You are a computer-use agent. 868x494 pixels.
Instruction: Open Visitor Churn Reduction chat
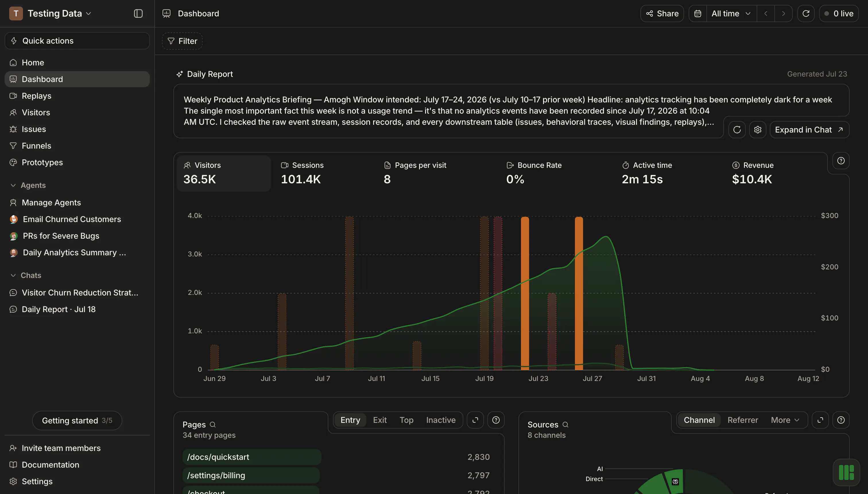77,292
